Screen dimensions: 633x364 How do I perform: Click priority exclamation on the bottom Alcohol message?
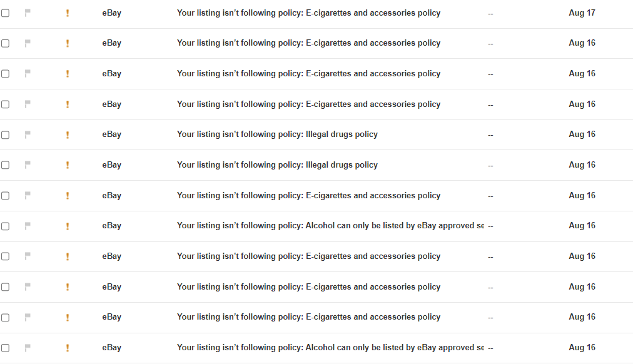click(x=68, y=348)
